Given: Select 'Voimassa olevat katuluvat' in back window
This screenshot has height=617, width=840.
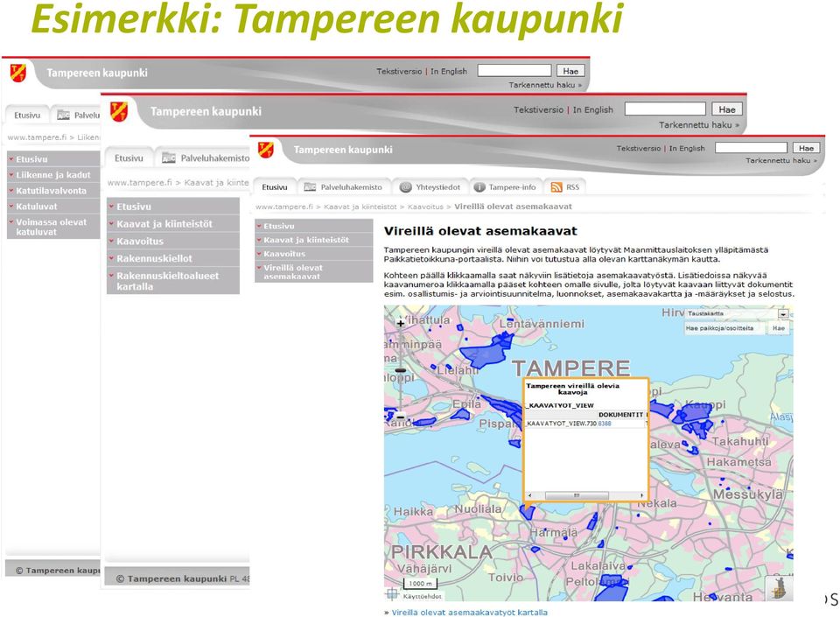Looking at the screenshot, I should pyautogui.click(x=53, y=227).
